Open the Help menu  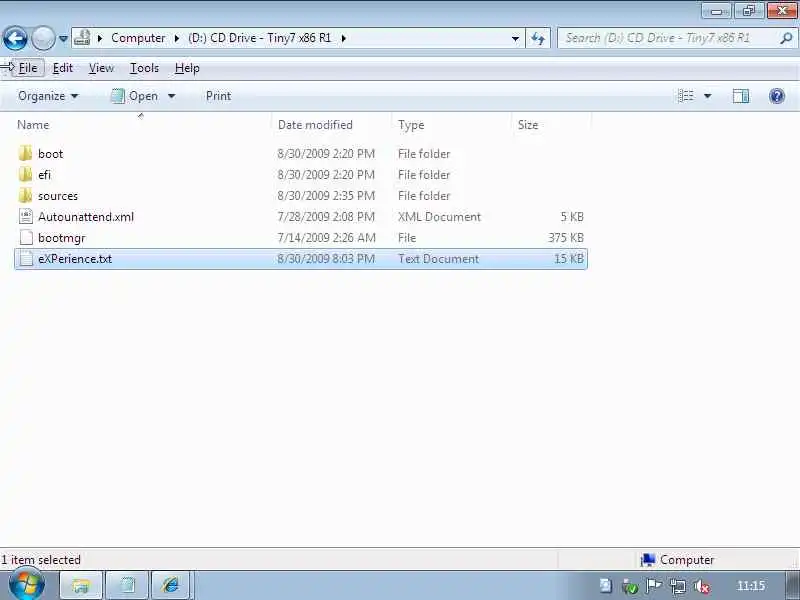[x=187, y=68]
